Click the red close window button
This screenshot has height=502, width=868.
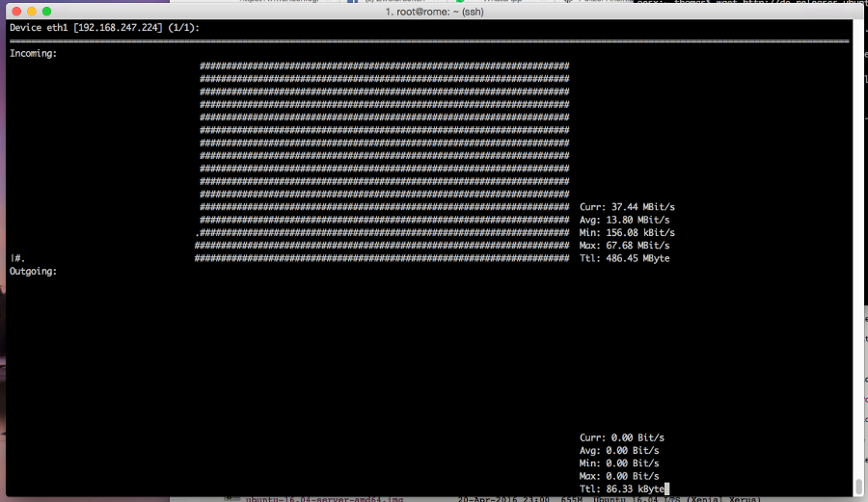pos(14,11)
